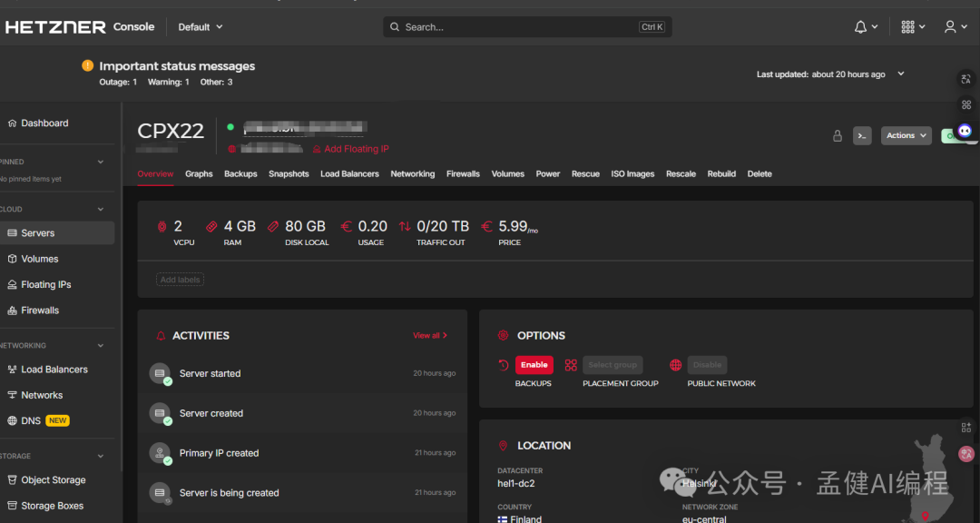Click the Firewalls sidebar icon
The width and height of the screenshot is (980, 523).
coord(12,311)
